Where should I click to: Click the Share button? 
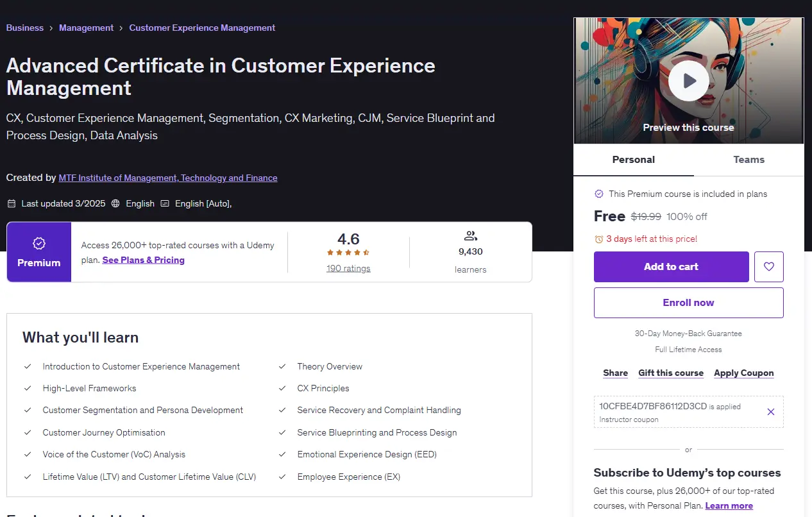[x=616, y=373]
